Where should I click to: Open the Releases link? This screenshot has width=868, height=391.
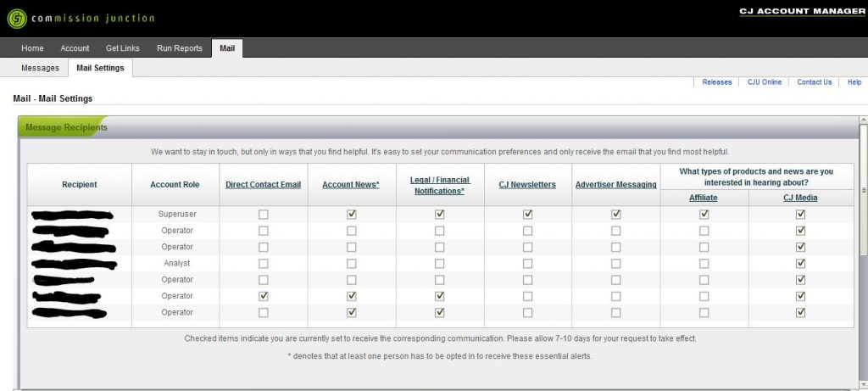pos(716,82)
